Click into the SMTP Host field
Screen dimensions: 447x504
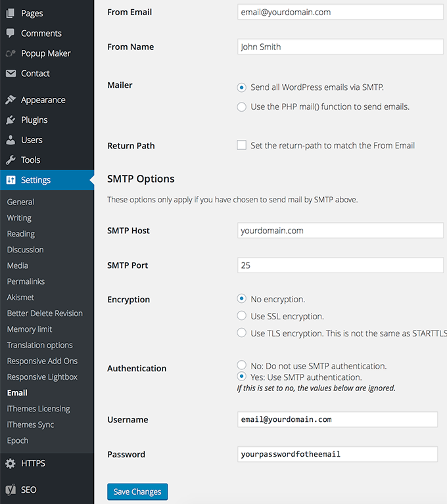click(x=340, y=231)
